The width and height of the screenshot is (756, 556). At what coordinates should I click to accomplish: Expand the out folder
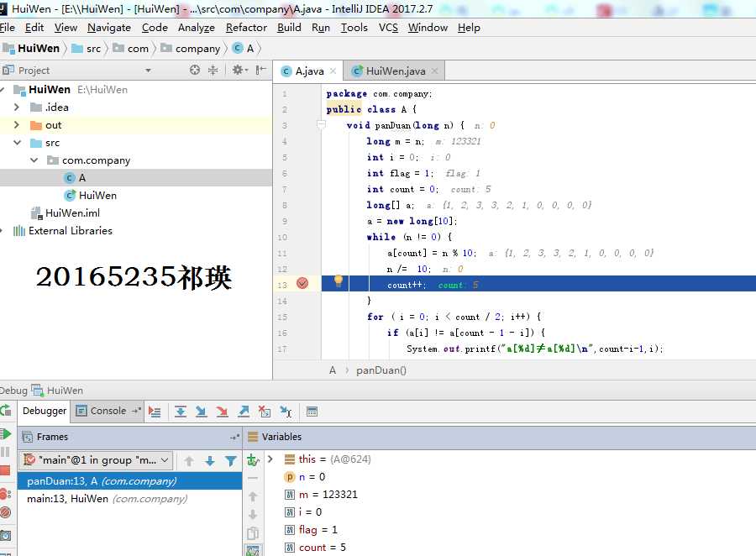[17, 125]
